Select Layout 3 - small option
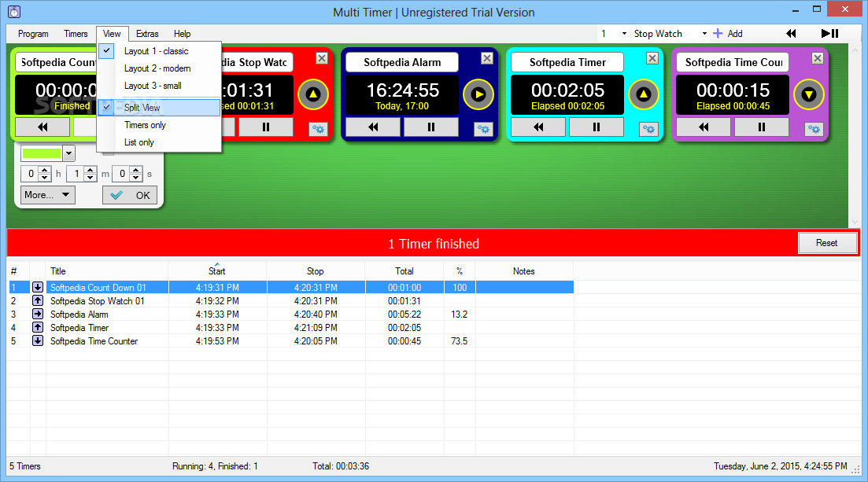Screen dimensions: 868x482 click(x=160, y=86)
